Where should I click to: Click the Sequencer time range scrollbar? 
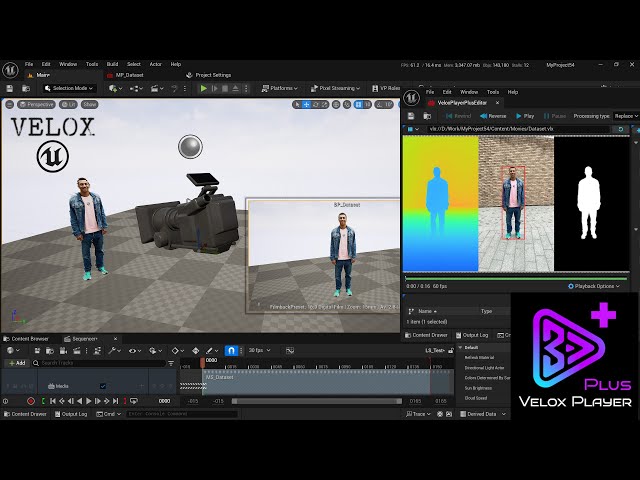(317, 401)
